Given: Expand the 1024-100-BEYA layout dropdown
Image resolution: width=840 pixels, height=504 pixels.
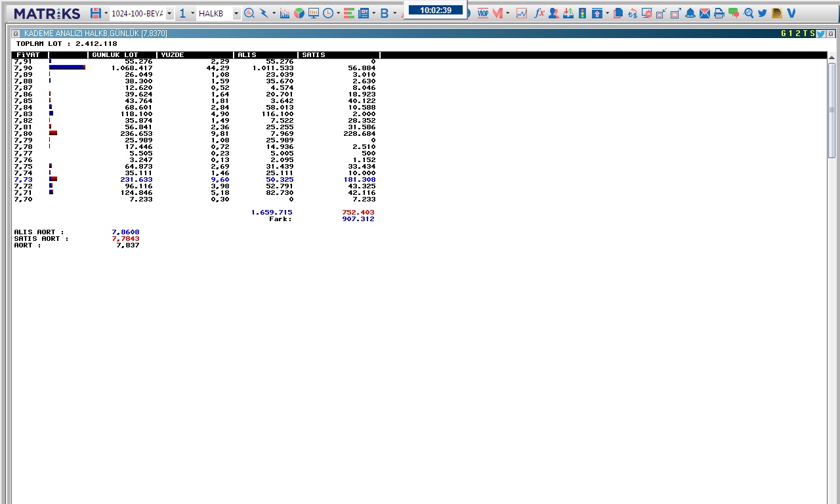Looking at the screenshot, I should pos(169,14).
